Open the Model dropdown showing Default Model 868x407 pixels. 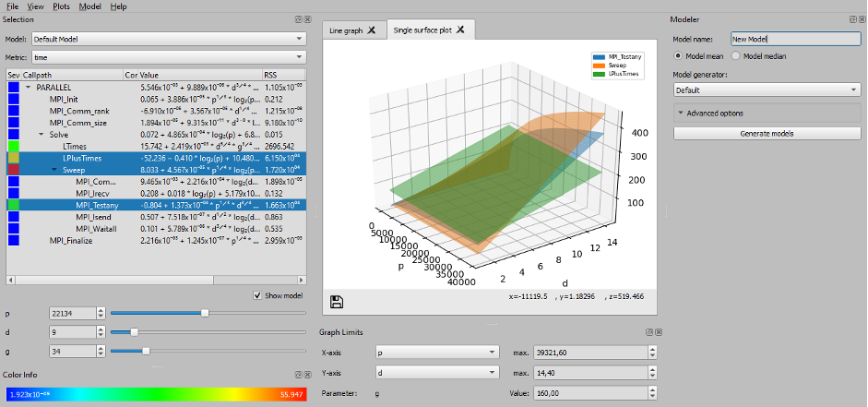click(169, 40)
